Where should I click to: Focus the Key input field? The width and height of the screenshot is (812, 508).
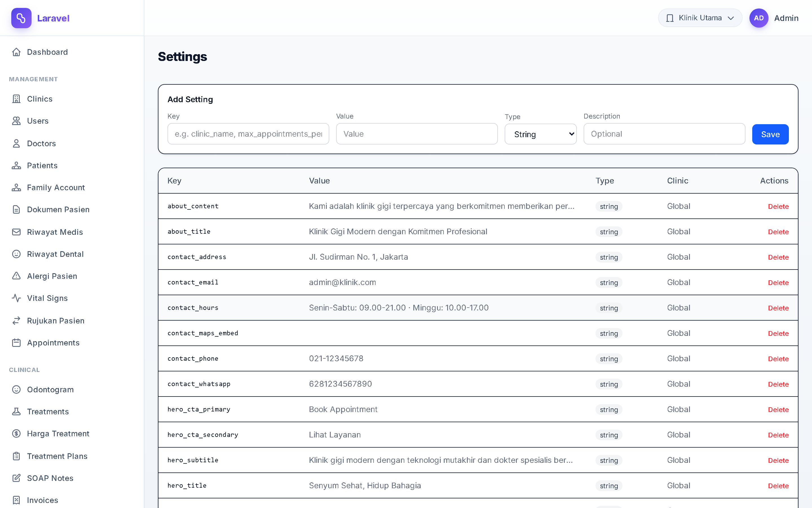click(248, 134)
